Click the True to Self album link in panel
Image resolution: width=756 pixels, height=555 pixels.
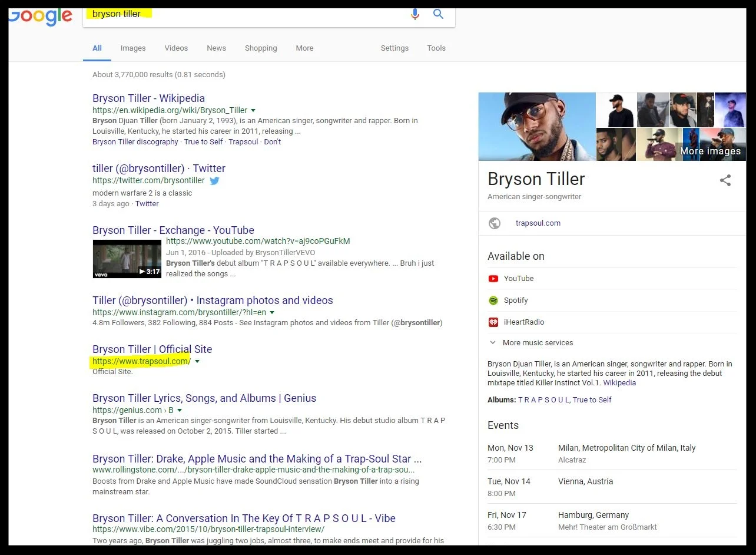(592, 400)
